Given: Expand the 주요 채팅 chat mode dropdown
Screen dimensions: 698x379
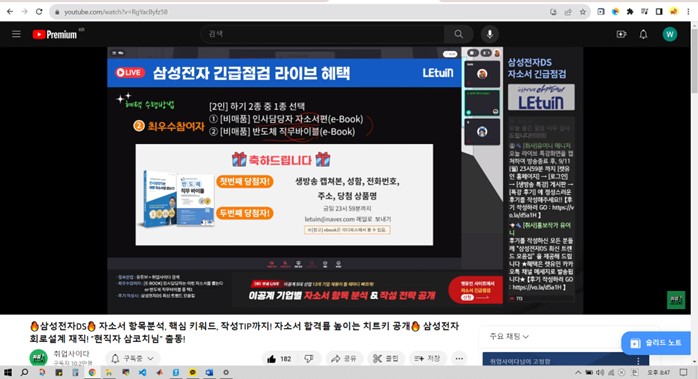Looking at the screenshot, I should [509, 336].
